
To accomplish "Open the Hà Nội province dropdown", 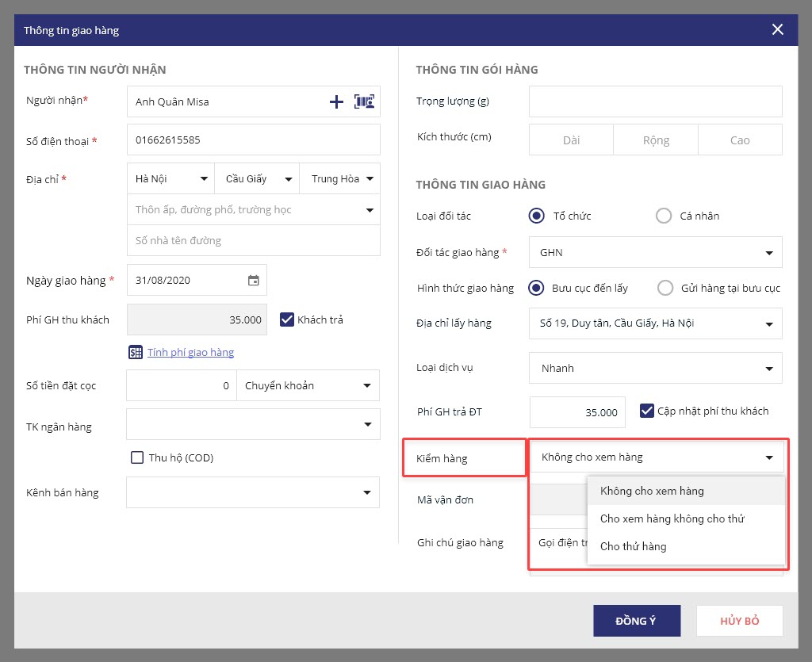I will [170, 178].
